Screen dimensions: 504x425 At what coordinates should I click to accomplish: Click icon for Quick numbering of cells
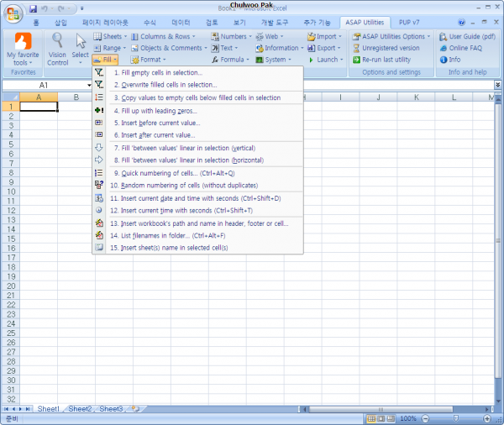99,173
